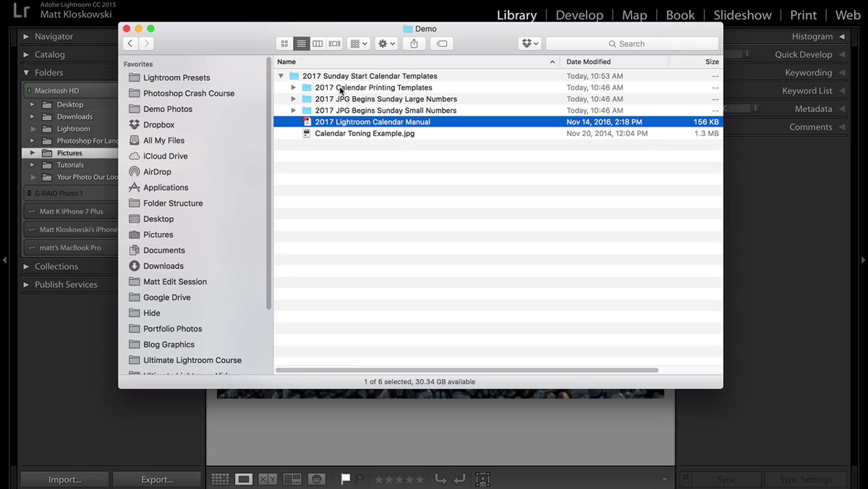This screenshot has height=489, width=868.
Task: Switch to Lightroom Library module
Action: 516,15
